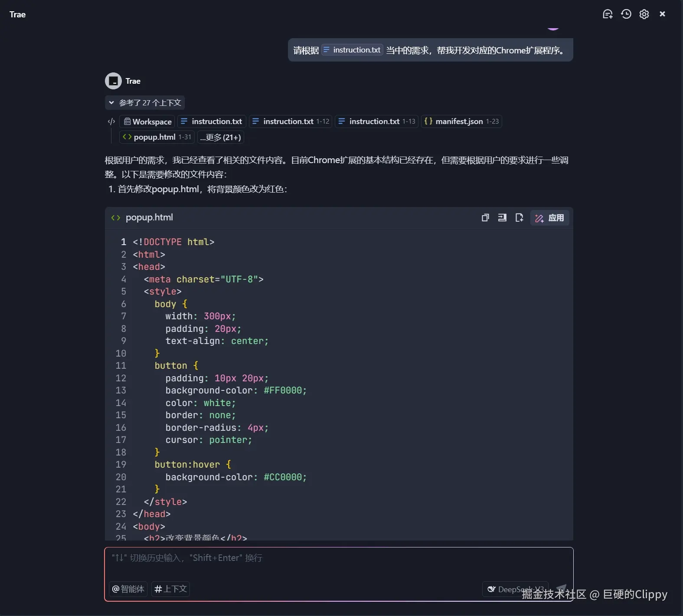
Task: Click code line 17 cursor pointer
Action: click(x=209, y=440)
